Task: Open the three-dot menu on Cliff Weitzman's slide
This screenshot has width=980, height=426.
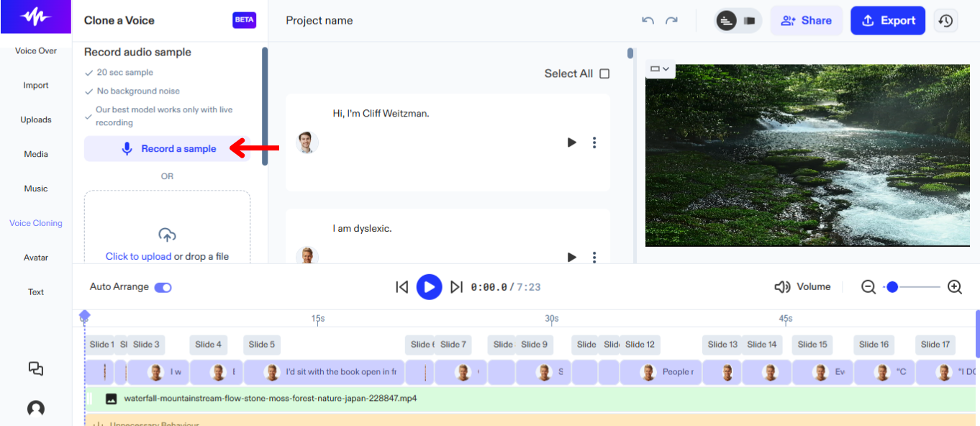Action: point(594,142)
